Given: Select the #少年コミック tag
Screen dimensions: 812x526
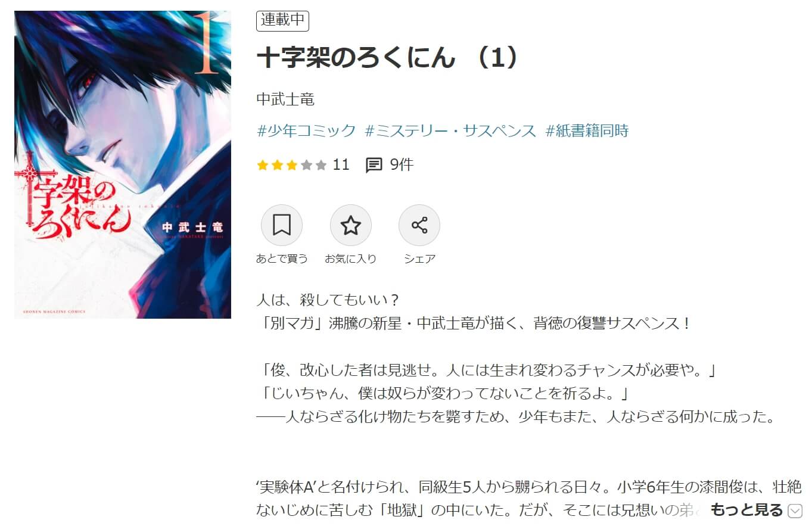Looking at the screenshot, I should coord(306,131).
